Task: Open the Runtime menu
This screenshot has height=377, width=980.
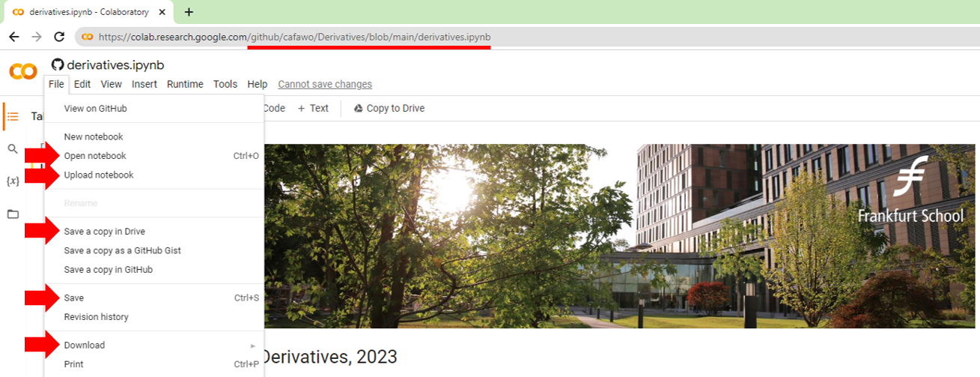Action: click(x=185, y=85)
